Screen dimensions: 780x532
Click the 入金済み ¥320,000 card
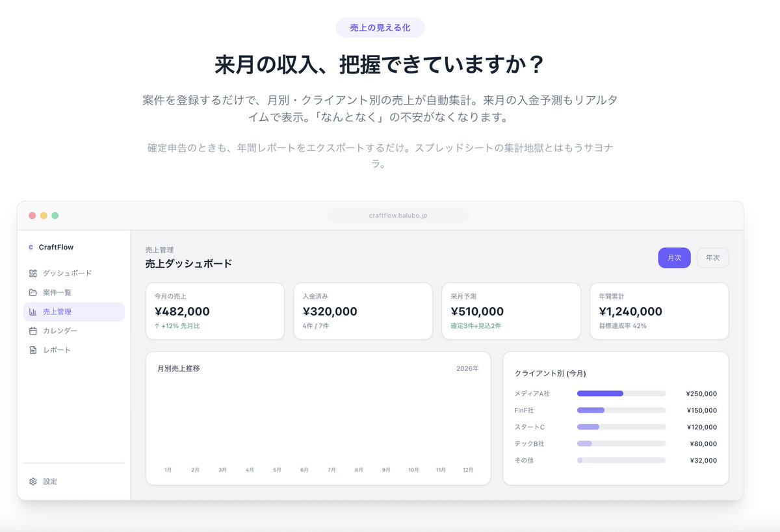(363, 311)
